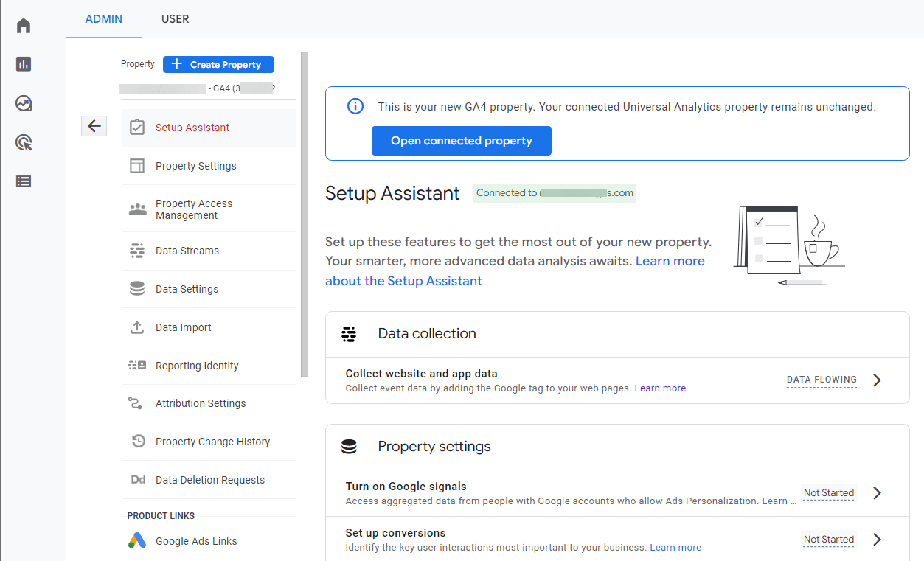Click the Connected to domain badge
Screen dimensions: 924x561
(555, 193)
